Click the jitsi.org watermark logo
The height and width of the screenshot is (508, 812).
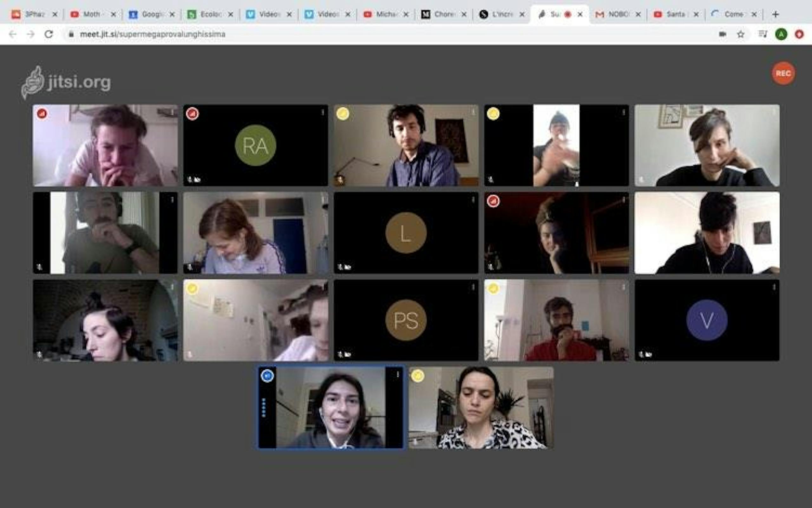(x=67, y=82)
